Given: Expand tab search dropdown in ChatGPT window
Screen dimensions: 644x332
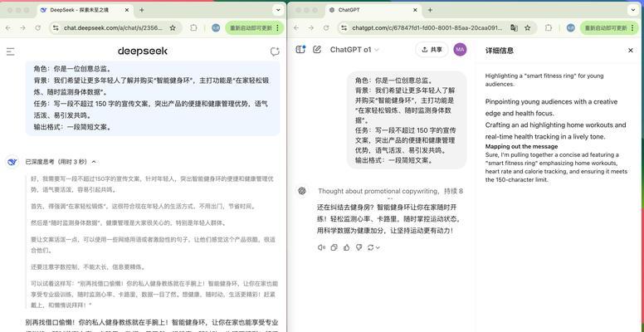Looking at the screenshot, I should click(633, 10).
